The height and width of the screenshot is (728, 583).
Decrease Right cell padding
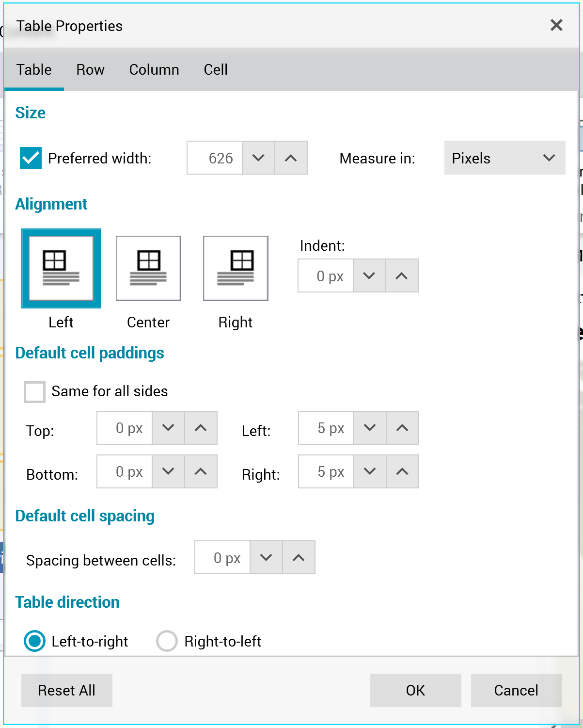370,471
